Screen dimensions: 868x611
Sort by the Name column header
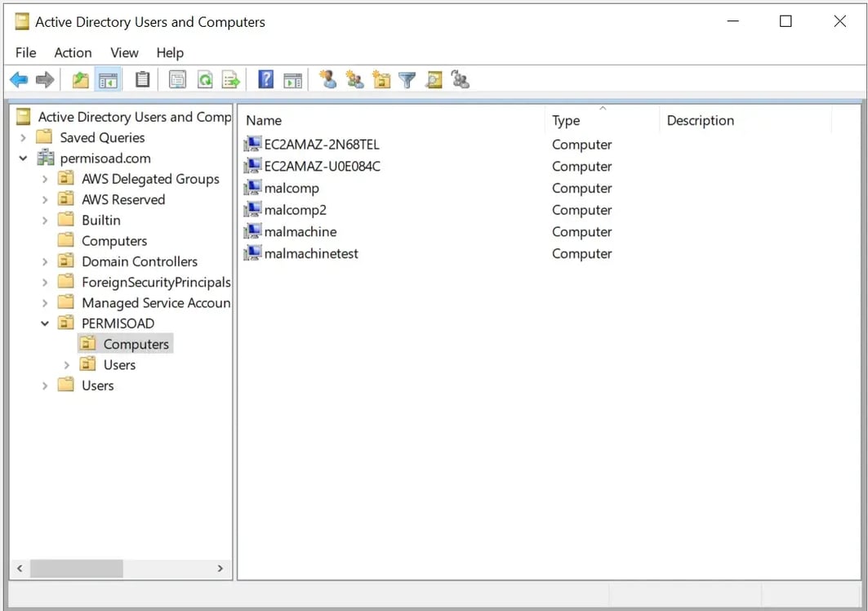point(391,120)
